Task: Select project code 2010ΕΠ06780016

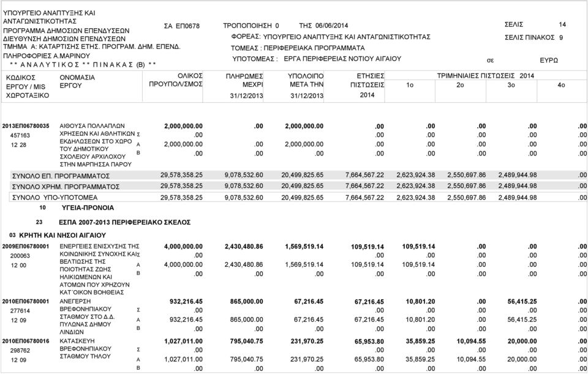Action: tap(26, 341)
